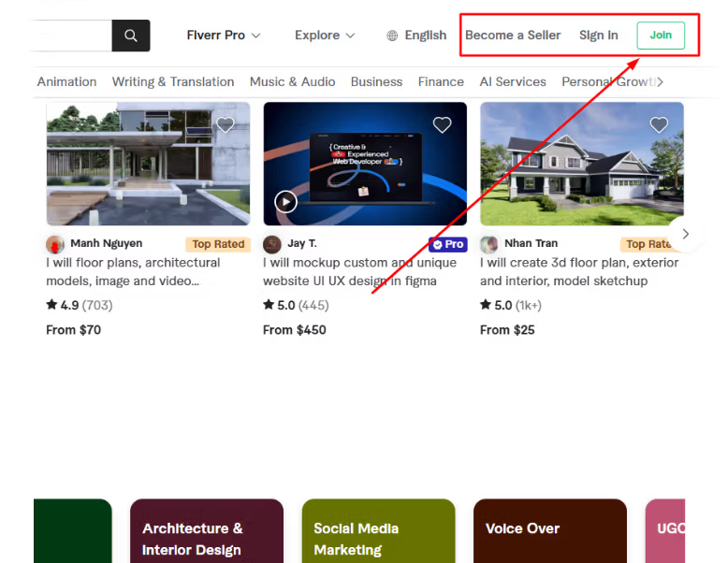Click into the search input field

[72, 36]
